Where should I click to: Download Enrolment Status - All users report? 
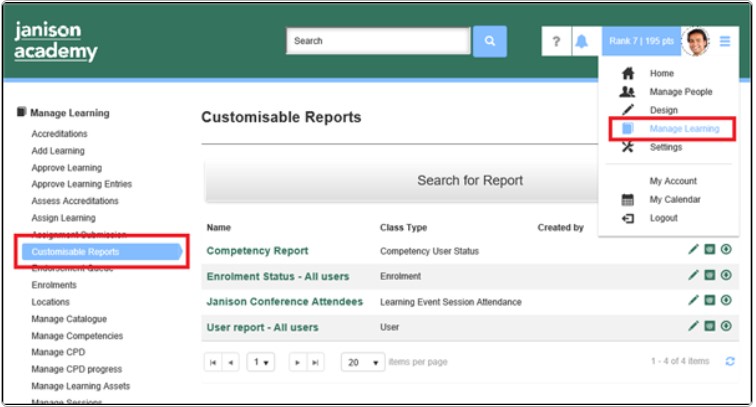point(726,275)
